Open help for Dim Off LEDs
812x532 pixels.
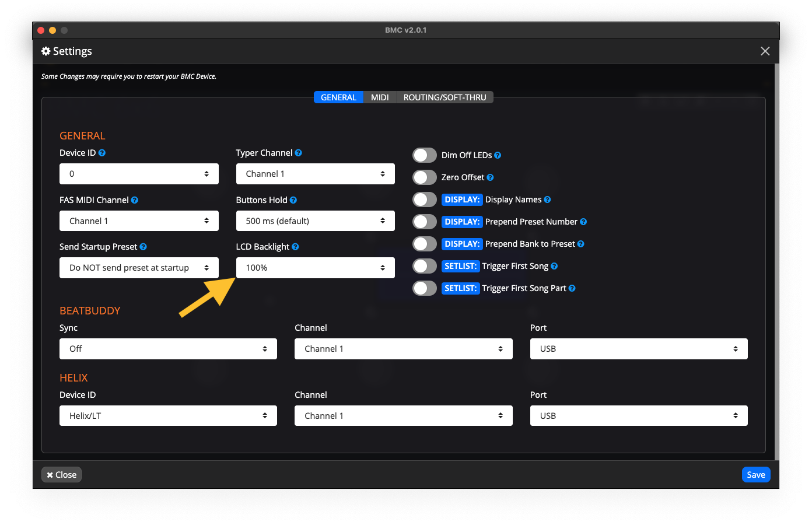[x=498, y=155]
